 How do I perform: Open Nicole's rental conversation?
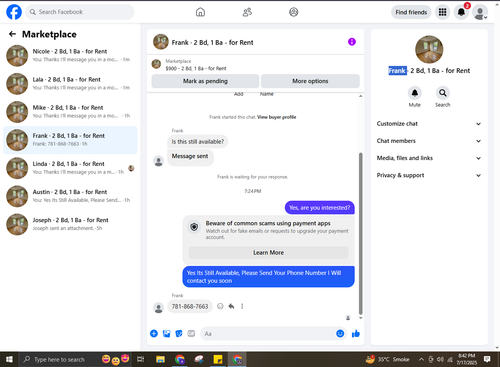coord(70,55)
